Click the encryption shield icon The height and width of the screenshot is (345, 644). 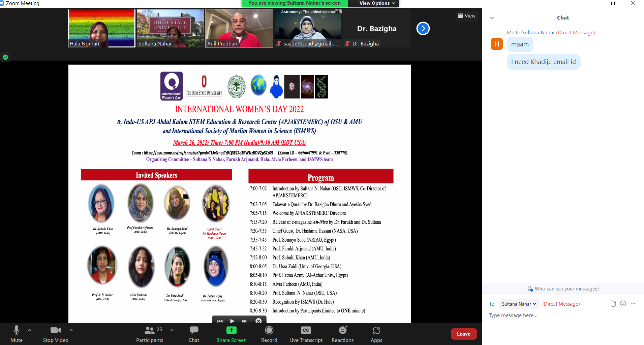click(x=5, y=57)
